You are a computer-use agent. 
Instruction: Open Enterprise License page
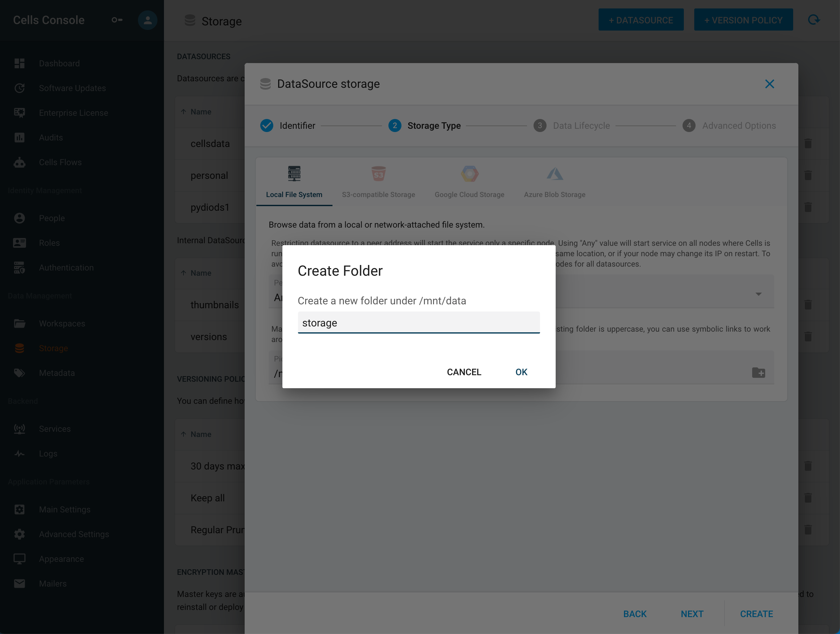coord(73,113)
